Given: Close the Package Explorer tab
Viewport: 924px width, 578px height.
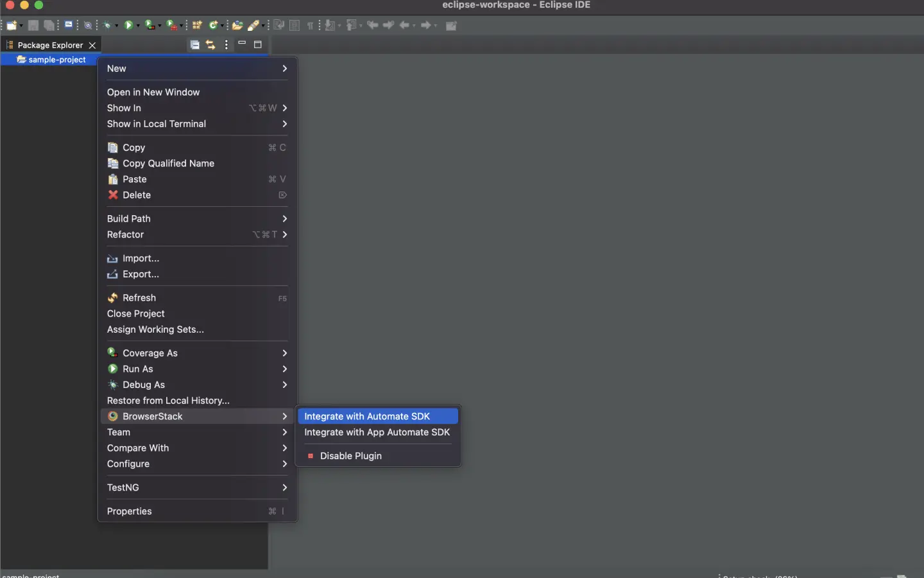Looking at the screenshot, I should click(x=92, y=45).
